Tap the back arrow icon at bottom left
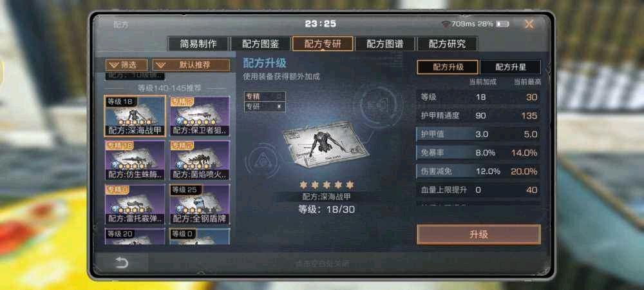 pos(122,262)
